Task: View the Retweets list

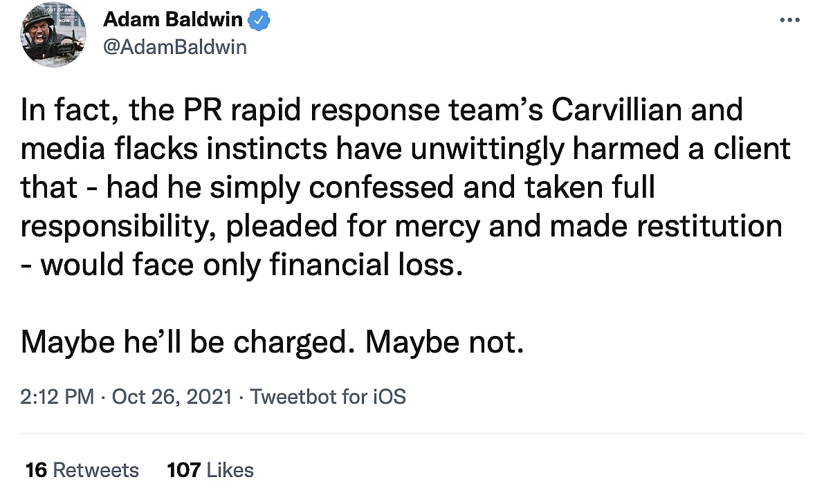Action: (x=95, y=470)
